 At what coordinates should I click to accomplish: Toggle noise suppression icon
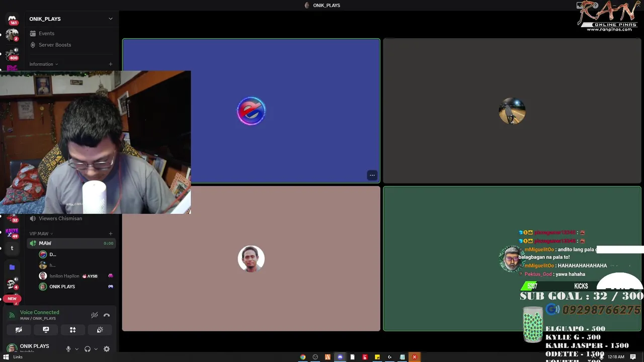click(95, 315)
